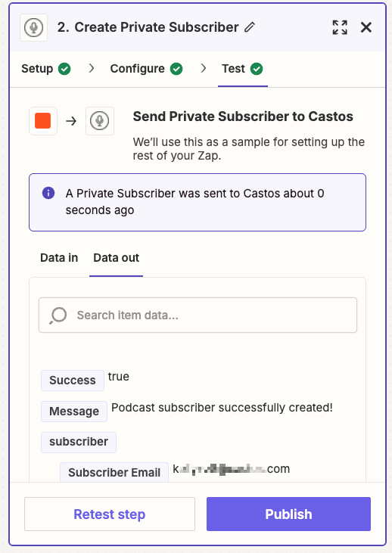Expand panel with the fullscreen arrows icon
This screenshot has height=553, width=392.
click(x=340, y=27)
